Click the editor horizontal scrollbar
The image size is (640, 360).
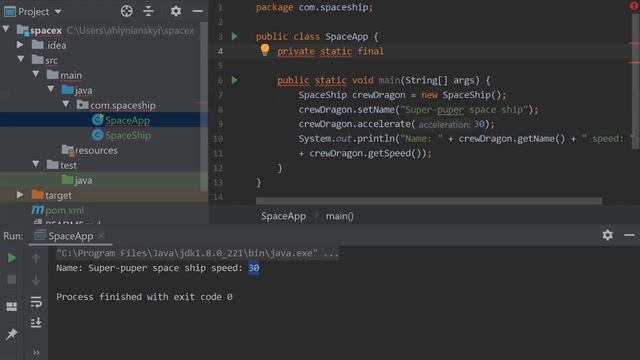click(429, 201)
